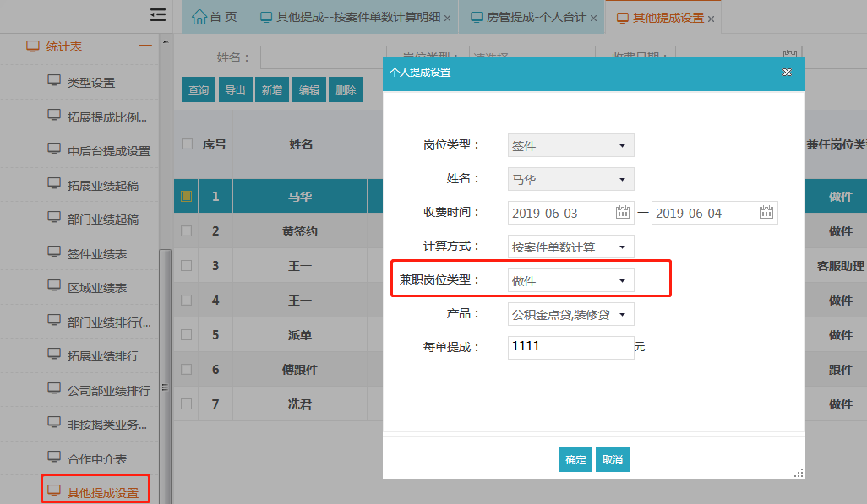The image size is (867, 504).
Task: Click the sidebar vertical scrollbar thumb
Action: 166,376
